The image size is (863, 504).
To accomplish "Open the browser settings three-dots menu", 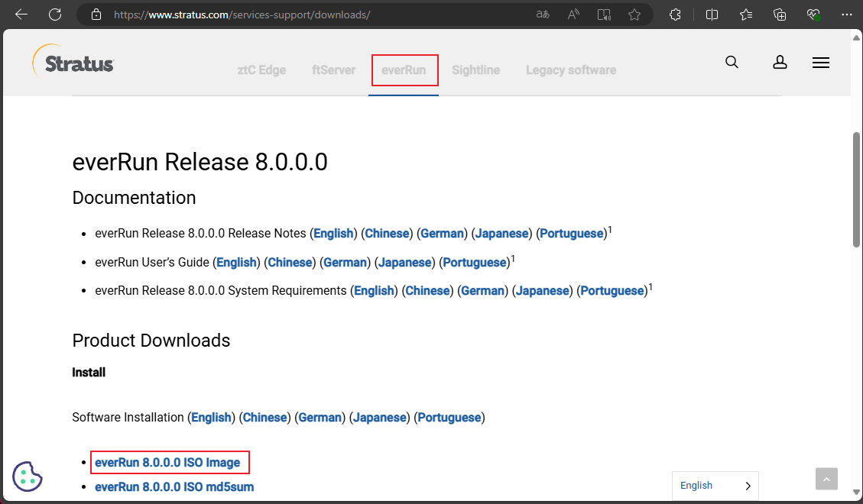I will (847, 15).
